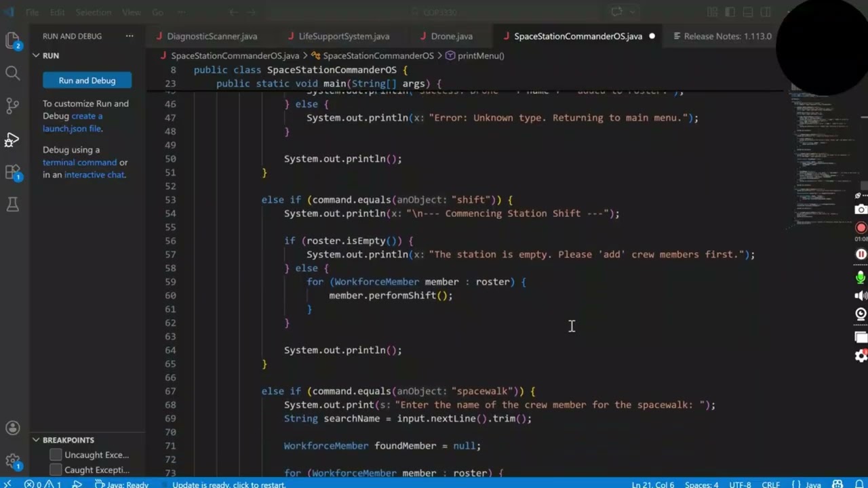Click the errors and warnings status icon

coord(43,484)
